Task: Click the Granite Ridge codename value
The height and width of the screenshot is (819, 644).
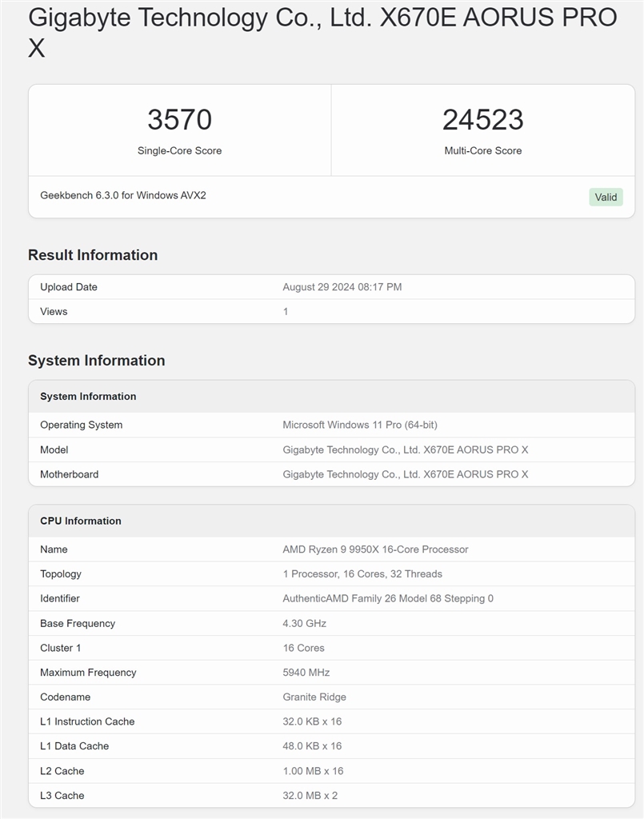Action: point(314,697)
